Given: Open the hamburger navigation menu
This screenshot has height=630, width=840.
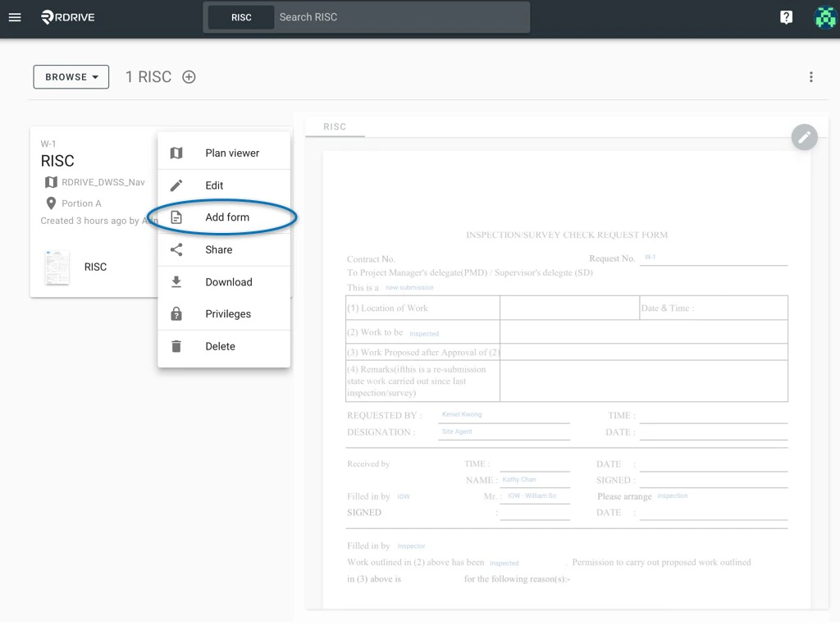Looking at the screenshot, I should pos(15,16).
